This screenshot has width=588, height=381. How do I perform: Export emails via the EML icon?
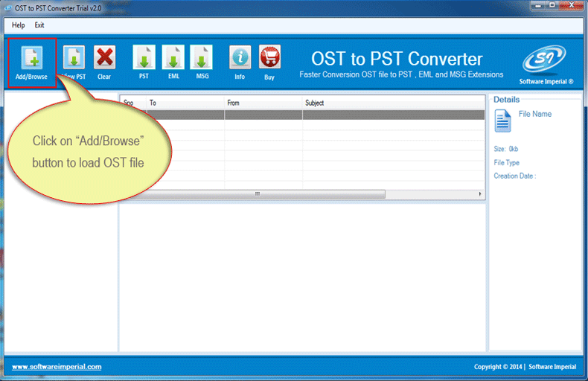tap(173, 57)
